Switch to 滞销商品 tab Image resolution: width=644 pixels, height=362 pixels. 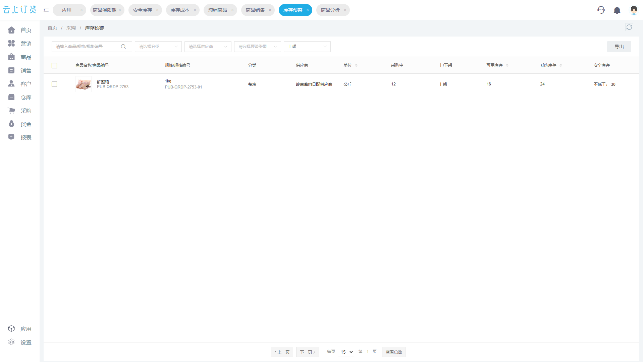pyautogui.click(x=218, y=10)
